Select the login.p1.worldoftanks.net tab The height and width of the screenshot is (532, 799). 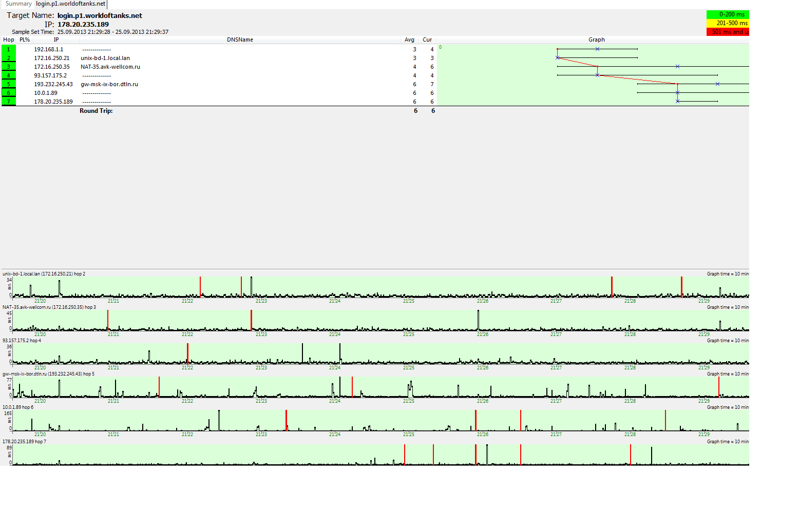pyautogui.click(x=71, y=4)
